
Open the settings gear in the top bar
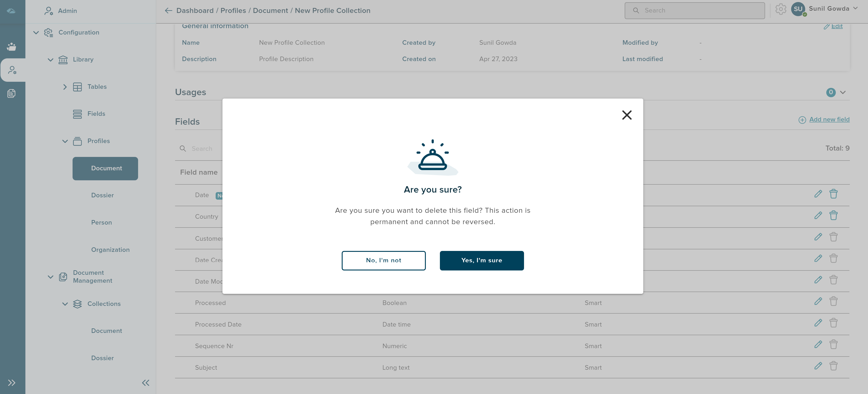[x=781, y=9]
